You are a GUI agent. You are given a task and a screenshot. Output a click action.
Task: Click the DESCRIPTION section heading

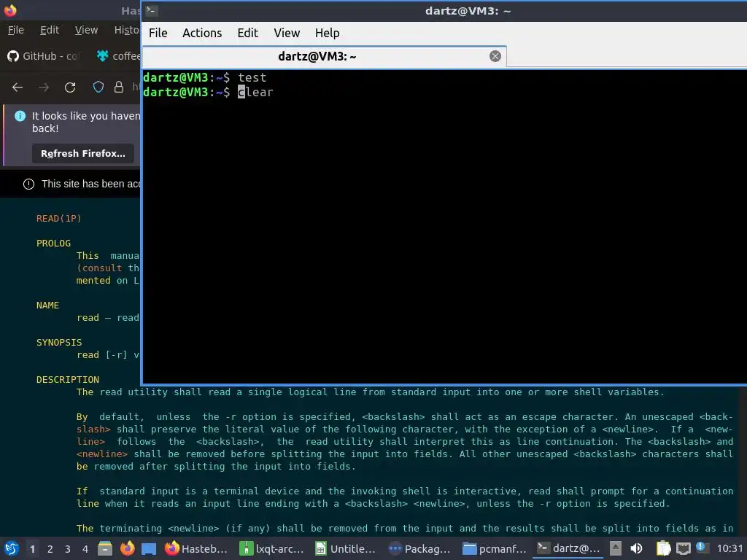point(68,379)
